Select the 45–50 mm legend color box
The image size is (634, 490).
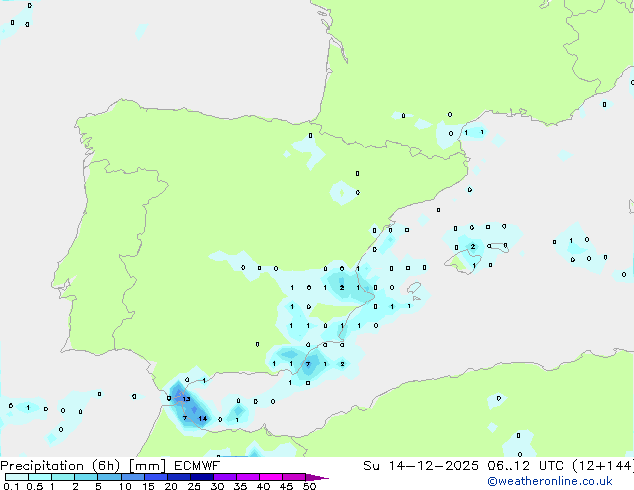294,477
